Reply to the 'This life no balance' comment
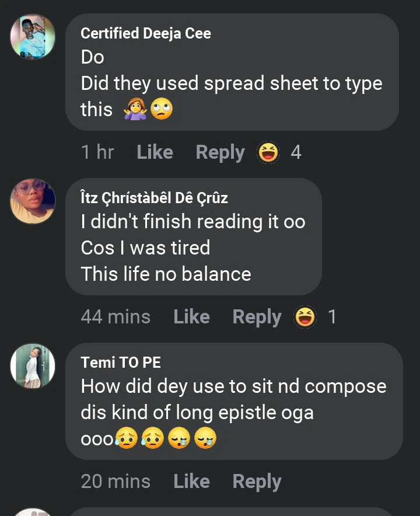The width and height of the screenshot is (420, 516). click(257, 317)
